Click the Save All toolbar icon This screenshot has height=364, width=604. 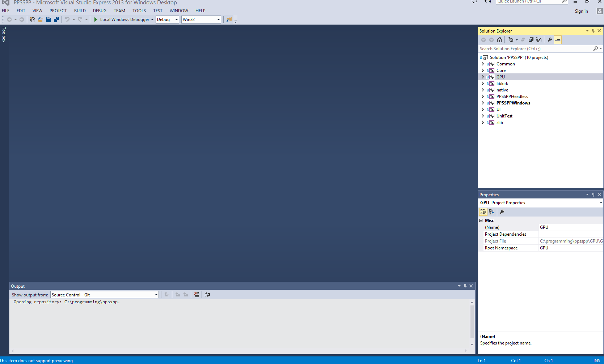coord(56,20)
